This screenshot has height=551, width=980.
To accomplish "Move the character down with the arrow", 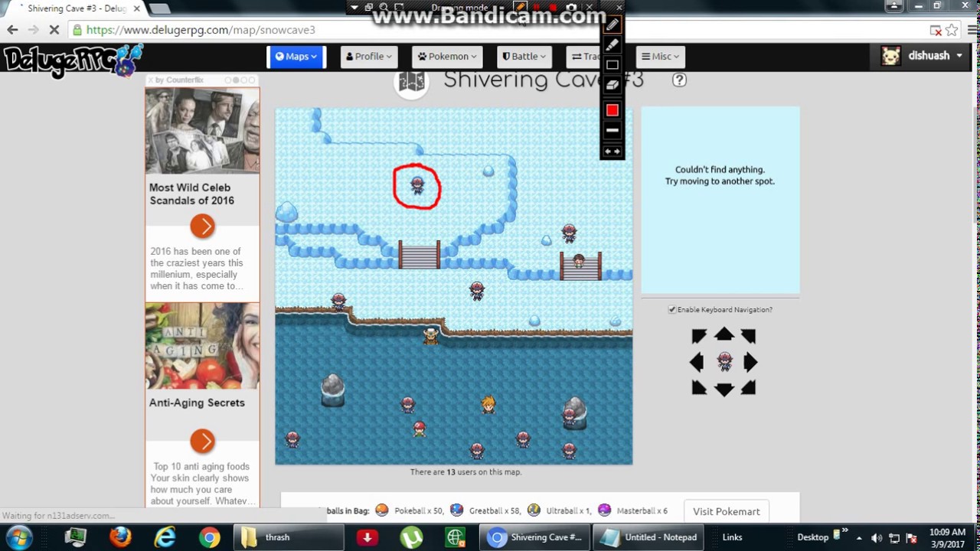I will (x=724, y=390).
